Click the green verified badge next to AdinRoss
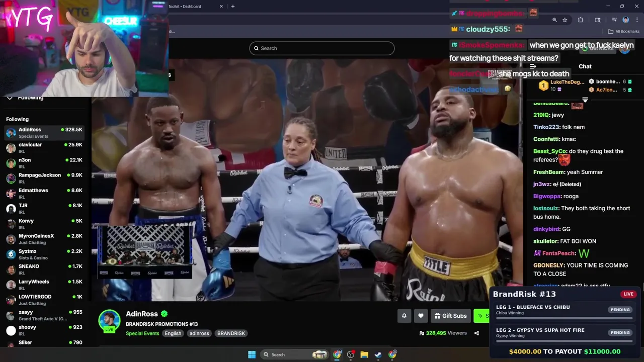The image size is (644, 362). coord(164,314)
